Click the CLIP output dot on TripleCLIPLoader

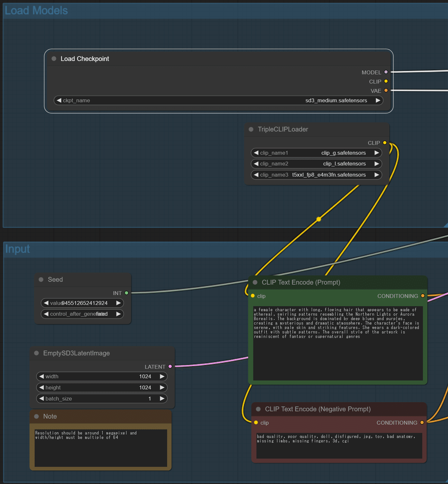point(385,143)
